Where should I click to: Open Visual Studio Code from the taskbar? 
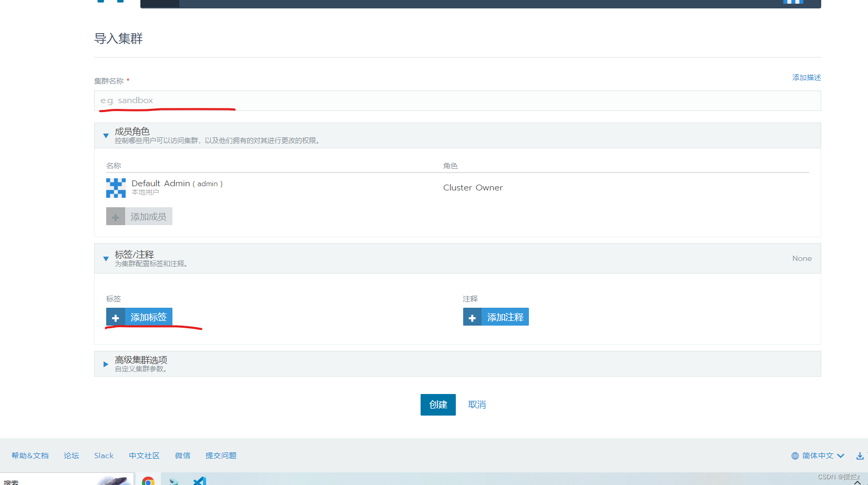click(x=200, y=480)
